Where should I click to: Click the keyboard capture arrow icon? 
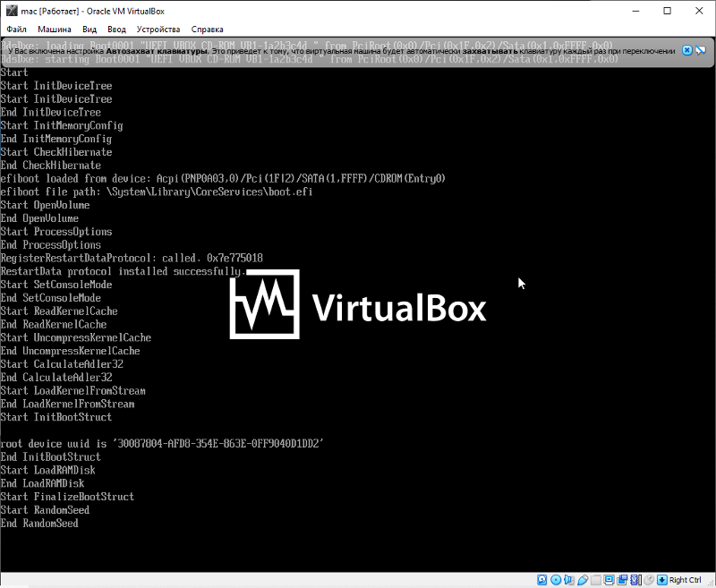661,580
